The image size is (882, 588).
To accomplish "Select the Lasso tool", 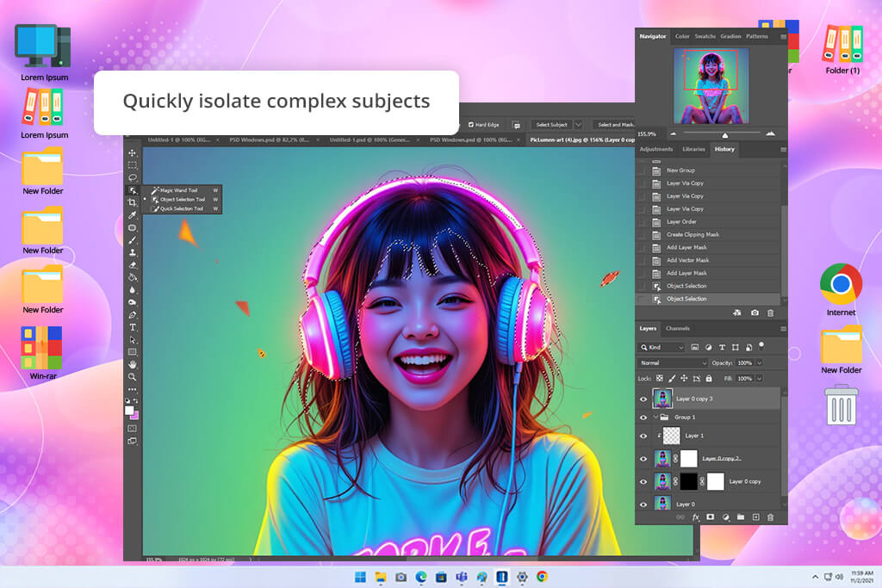I will coord(133,177).
